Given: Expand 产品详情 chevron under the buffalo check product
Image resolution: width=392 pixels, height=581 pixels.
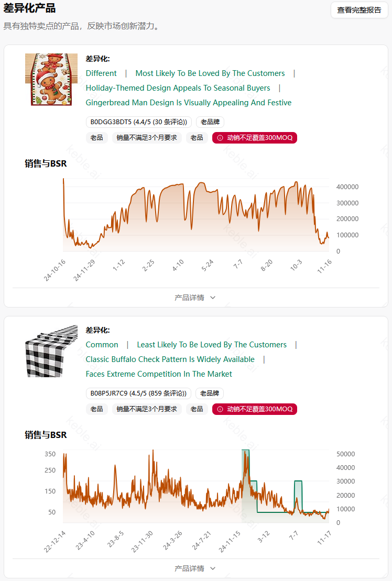Looking at the screenshot, I should pyautogui.click(x=213, y=568).
